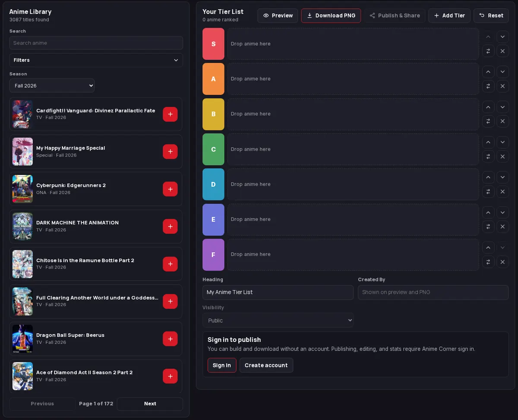The height and width of the screenshot is (420, 518).
Task: Reset the tier list
Action: pos(491,16)
